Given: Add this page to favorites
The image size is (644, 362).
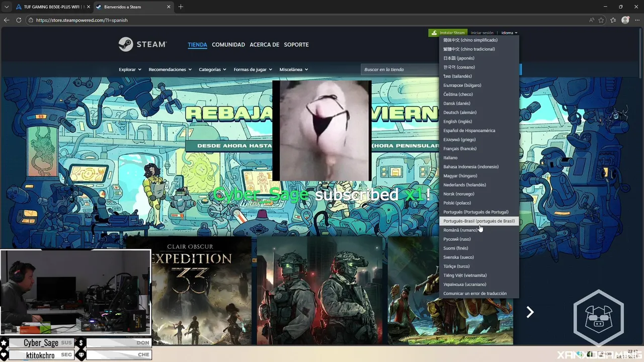Looking at the screenshot, I should coord(601,20).
